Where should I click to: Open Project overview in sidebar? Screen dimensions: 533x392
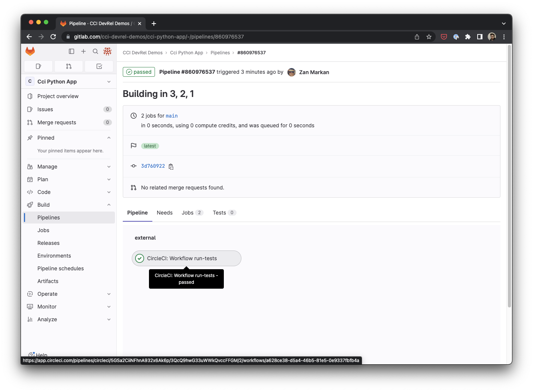pos(69,96)
